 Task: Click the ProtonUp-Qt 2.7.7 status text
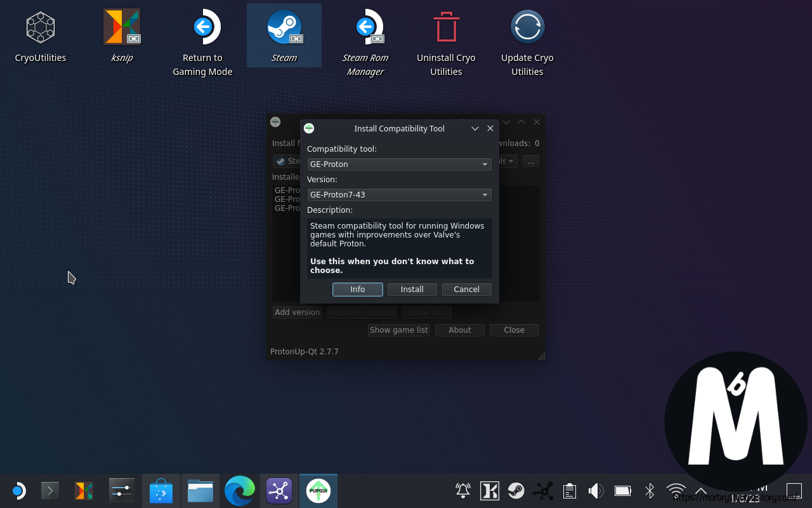click(x=304, y=351)
